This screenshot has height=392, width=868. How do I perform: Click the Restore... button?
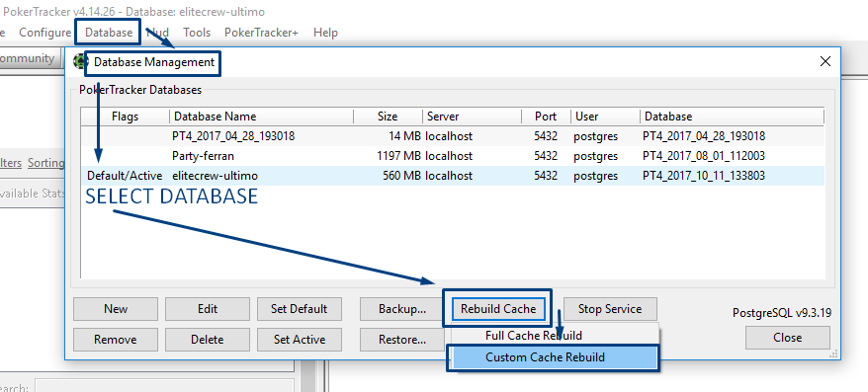[x=402, y=340]
